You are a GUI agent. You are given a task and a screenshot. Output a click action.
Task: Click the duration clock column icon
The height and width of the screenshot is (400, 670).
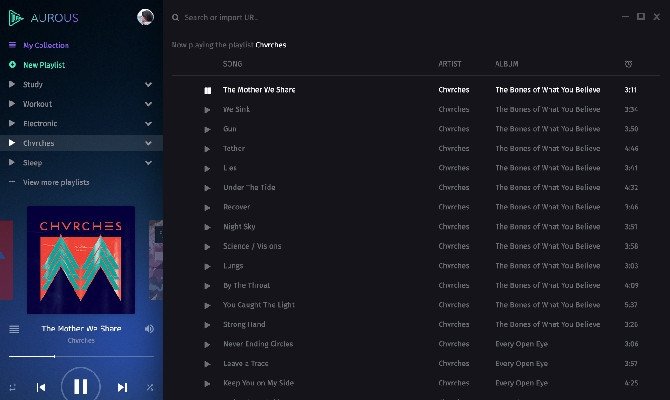coord(628,64)
